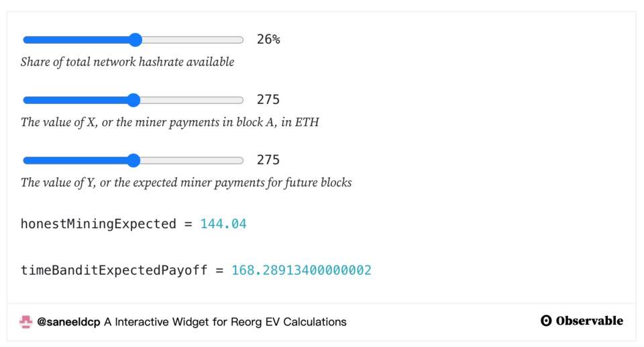
Task: Click the Y value slider handle
Action: point(133,160)
